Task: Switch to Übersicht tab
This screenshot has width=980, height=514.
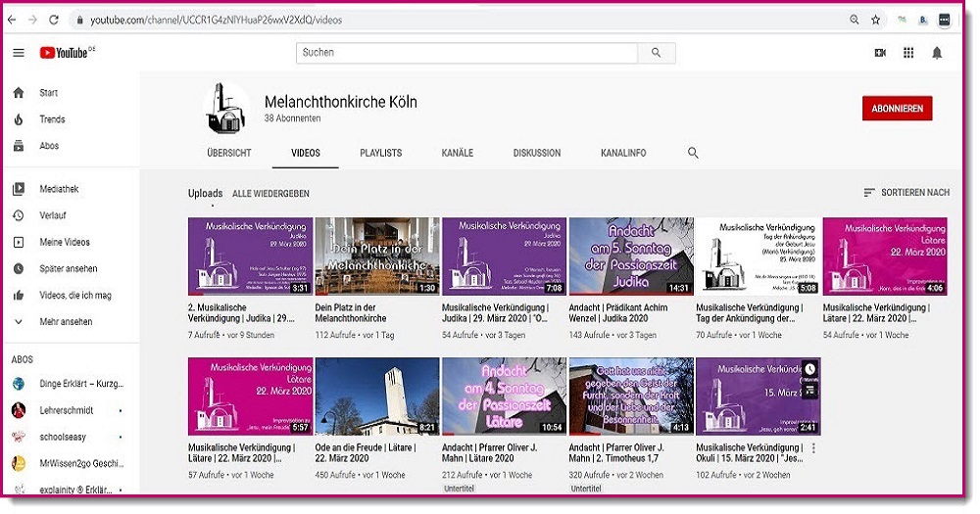Action: [x=228, y=153]
